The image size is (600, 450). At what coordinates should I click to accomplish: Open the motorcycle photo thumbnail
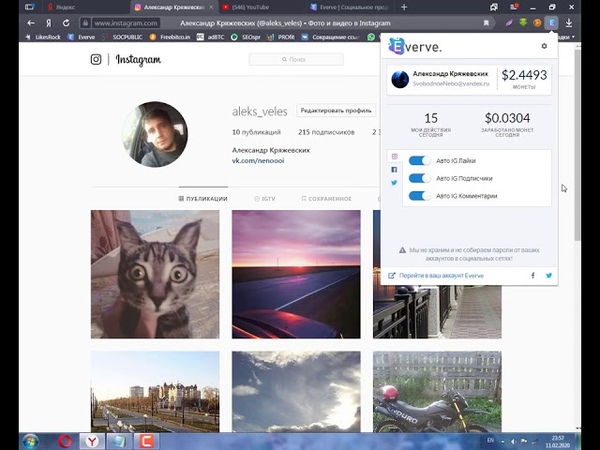click(437, 391)
